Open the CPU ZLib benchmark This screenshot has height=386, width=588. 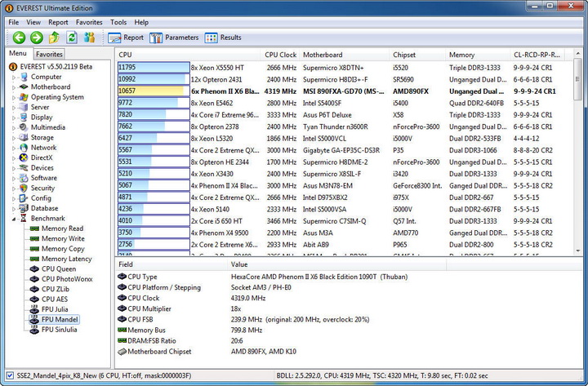(x=56, y=290)
